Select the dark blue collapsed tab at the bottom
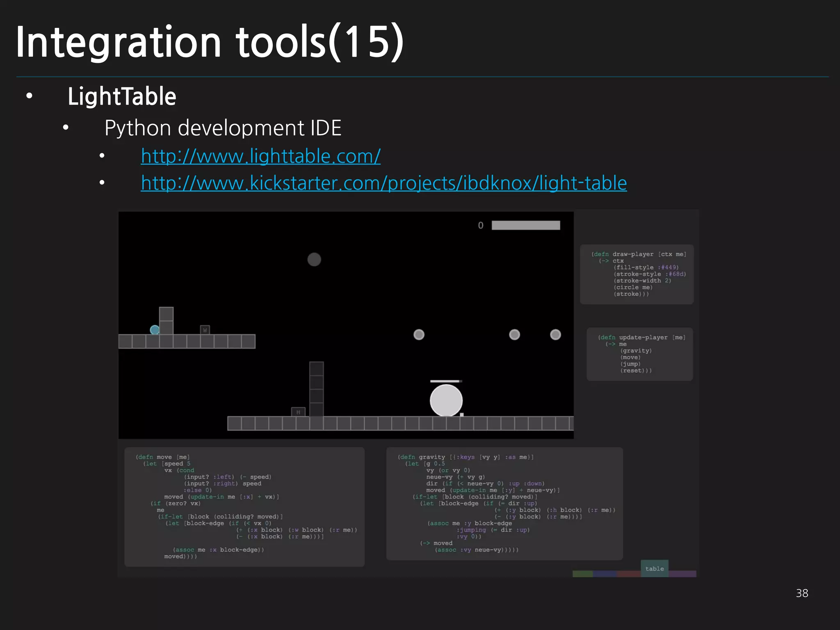 [x=605, y=574]
